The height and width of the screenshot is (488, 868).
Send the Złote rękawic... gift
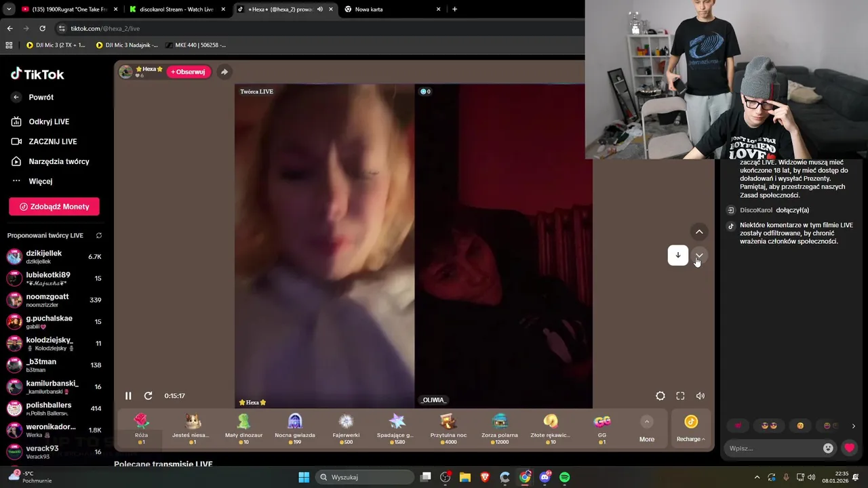tap(551, 429)
